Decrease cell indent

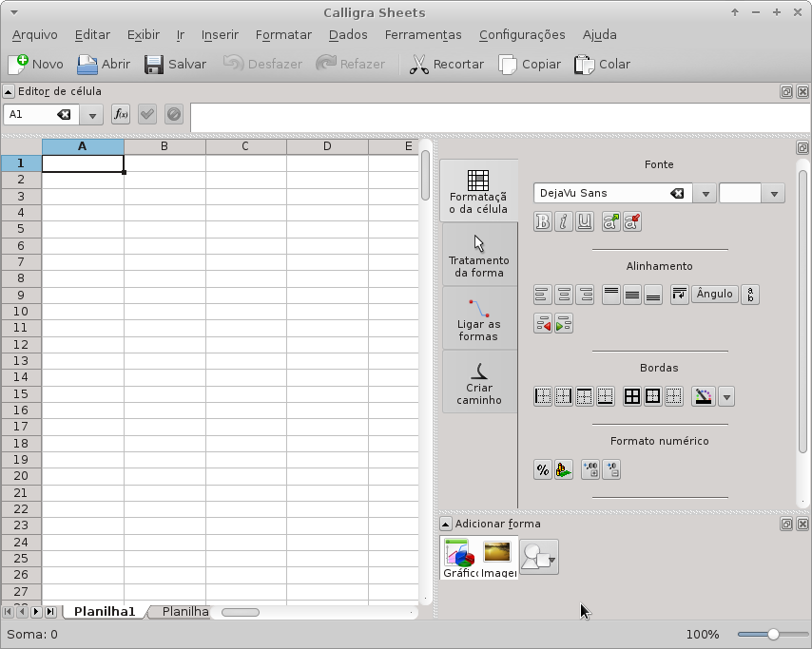pyautogui.click(x=543, y=323)
